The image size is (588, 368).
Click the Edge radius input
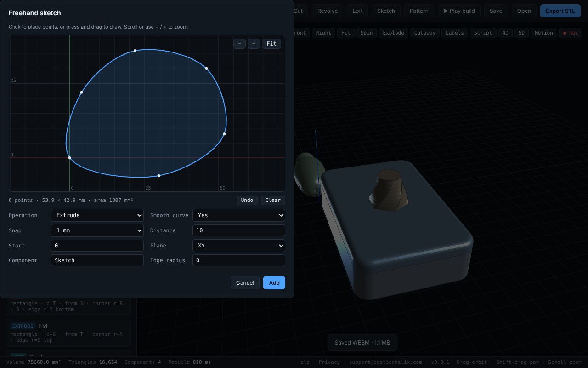[x=239, y=260]
